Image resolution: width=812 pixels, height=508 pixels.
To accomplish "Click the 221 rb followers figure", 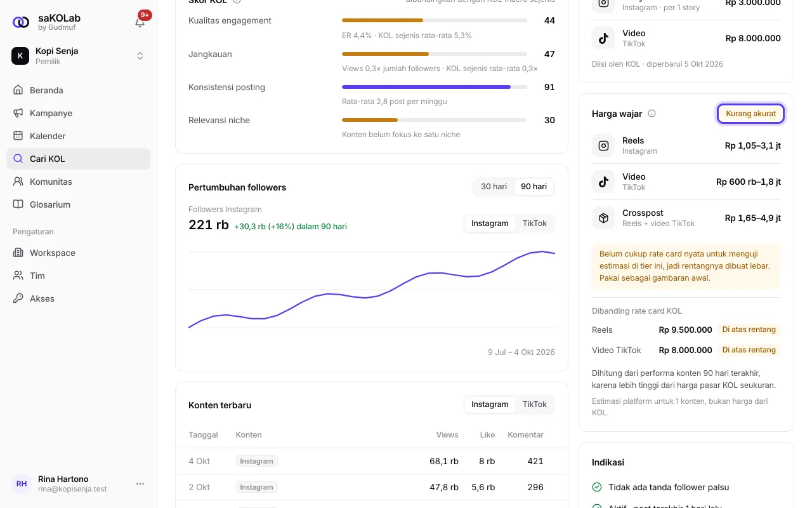I will click(x=209, y=225).
